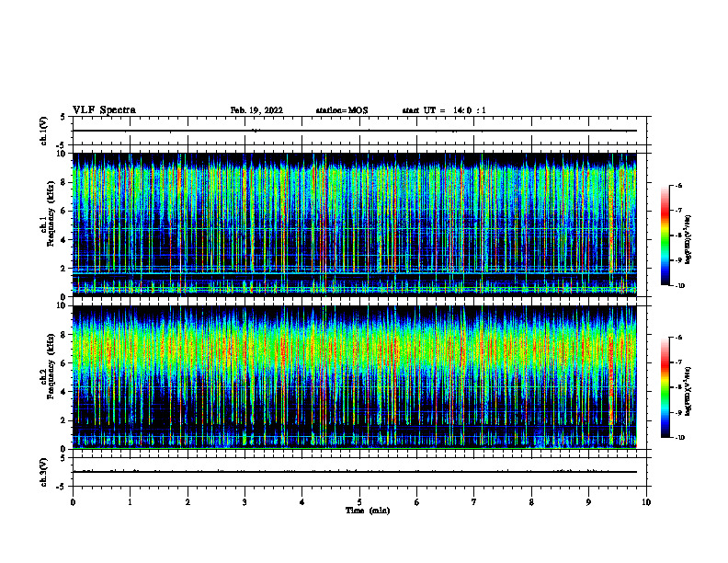Click time axis tick label "7"

coord(474,502)
